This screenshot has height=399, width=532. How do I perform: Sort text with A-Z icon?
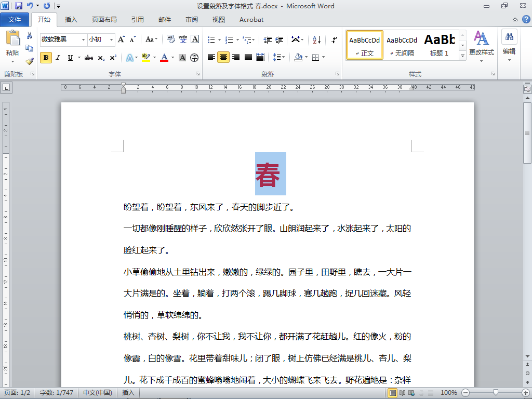click(316, 39)
